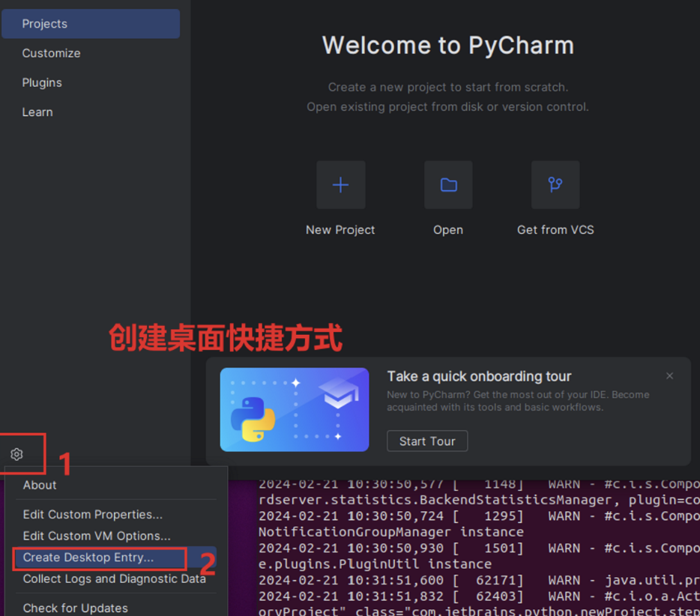Viewport: 700px width, 616px height.
Task: Click terminal line containing 'BackendStatisticsManager'
Action: [479, 500]
